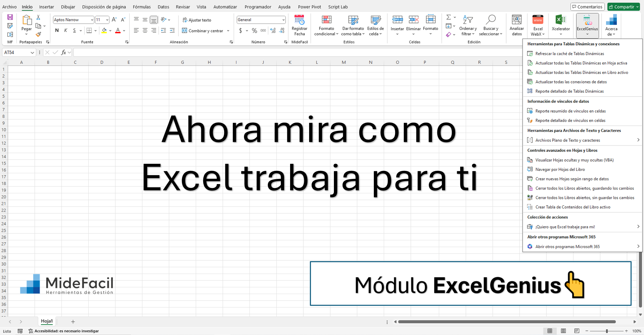Click the Copiar formato paintbrush
The width and height of the screenshot is (644, 335).
pyautogui.click(x=38, y=34)
